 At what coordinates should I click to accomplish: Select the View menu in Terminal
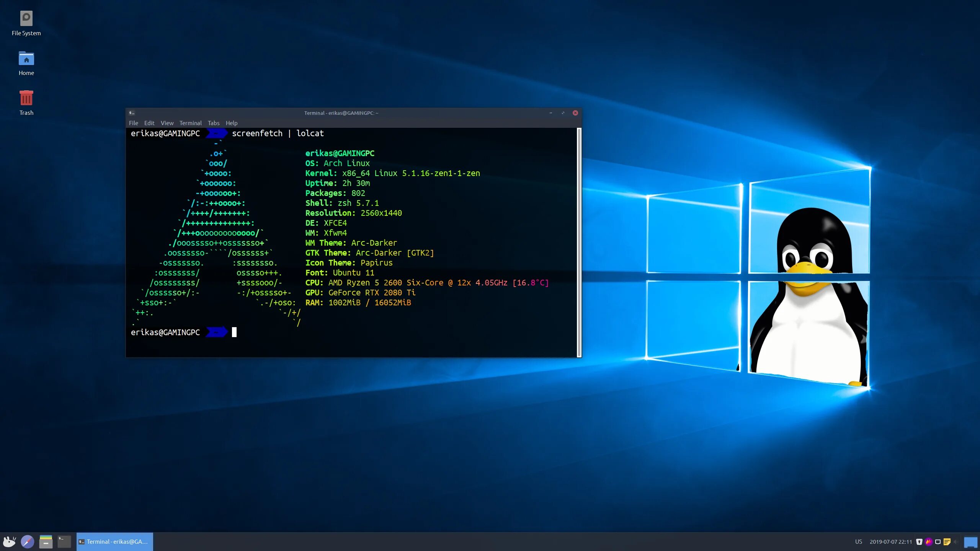[167, 122]
